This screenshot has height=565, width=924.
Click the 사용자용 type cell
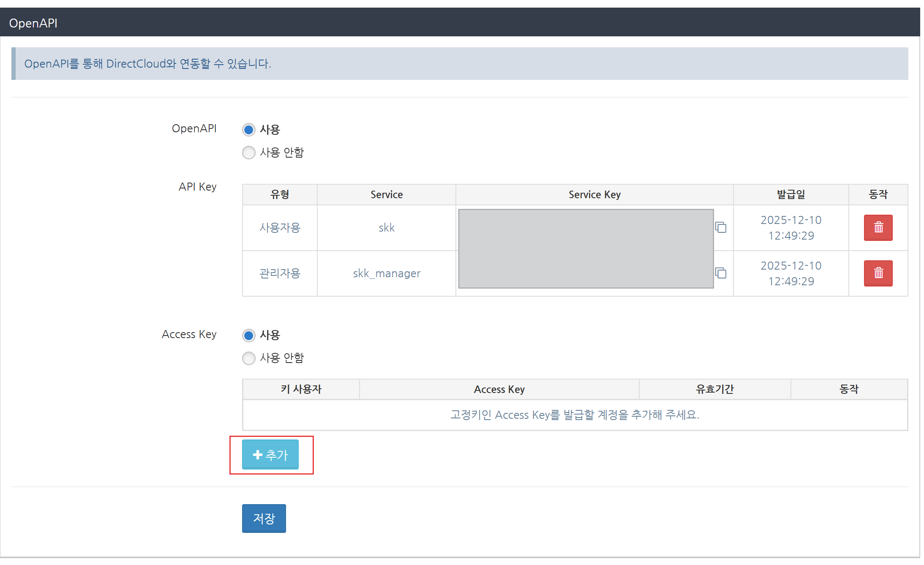click(x=280, y=228)
